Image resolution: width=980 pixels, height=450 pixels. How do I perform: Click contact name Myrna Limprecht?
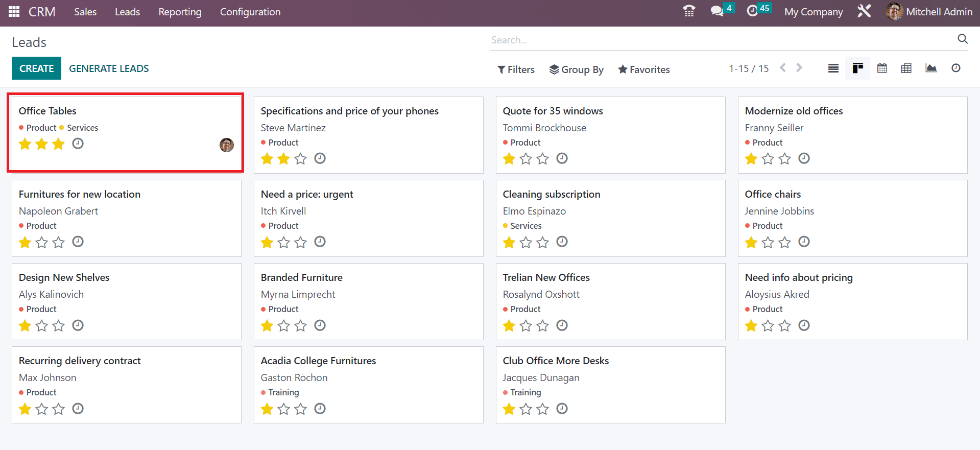[x=298, y=294]
